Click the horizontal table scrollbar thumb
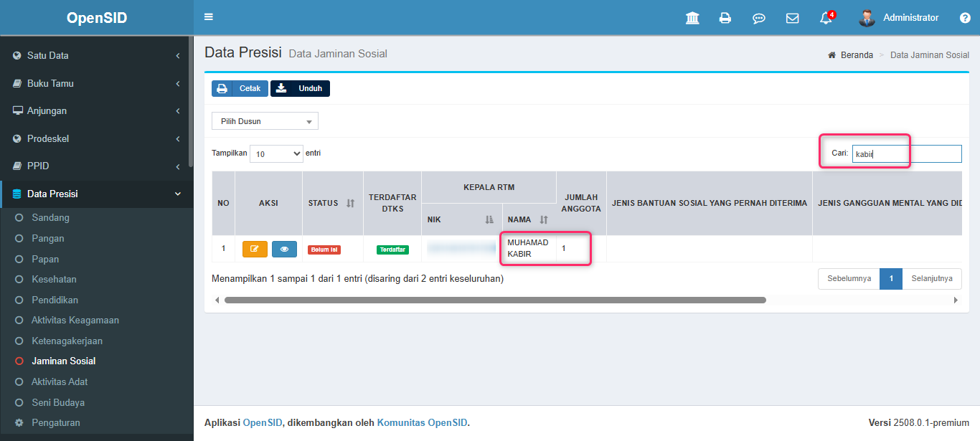Viewport: 980px width, 441px height. point(495,300)
